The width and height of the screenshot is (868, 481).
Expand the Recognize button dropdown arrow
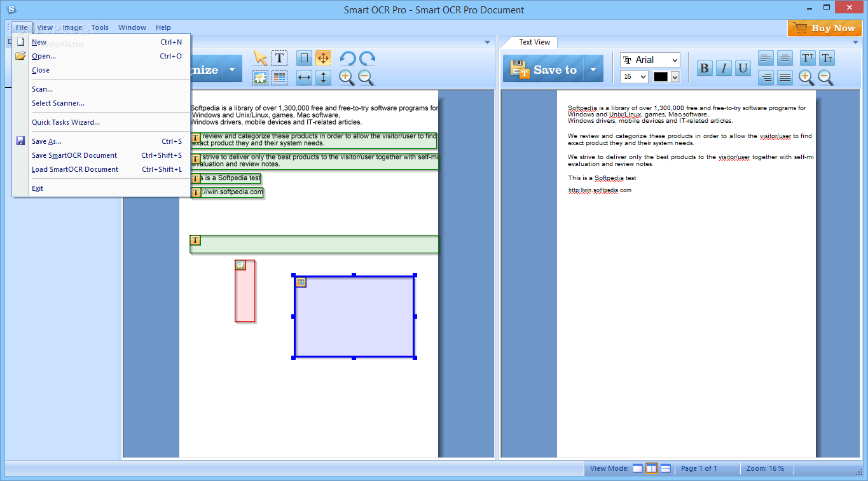click(232, 69)
